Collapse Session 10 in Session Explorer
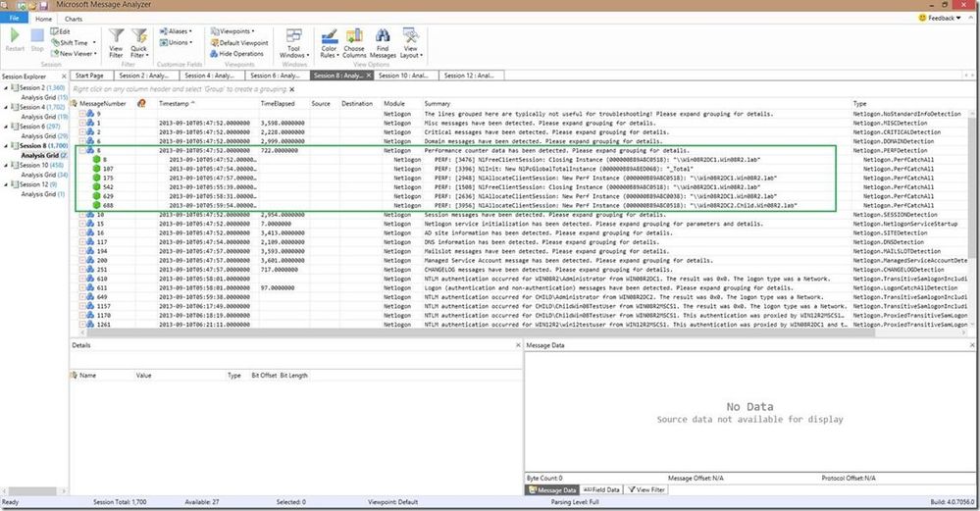980x511 pixels. [x=6, y=166]
